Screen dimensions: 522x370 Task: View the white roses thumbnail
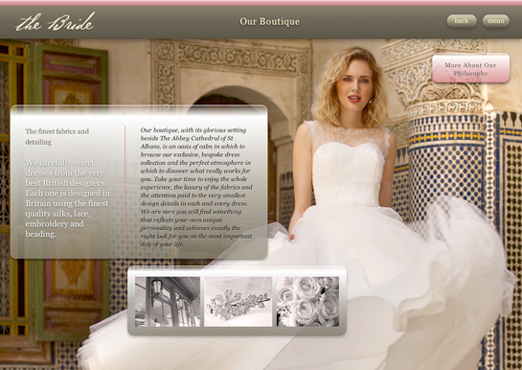point(308,302)
